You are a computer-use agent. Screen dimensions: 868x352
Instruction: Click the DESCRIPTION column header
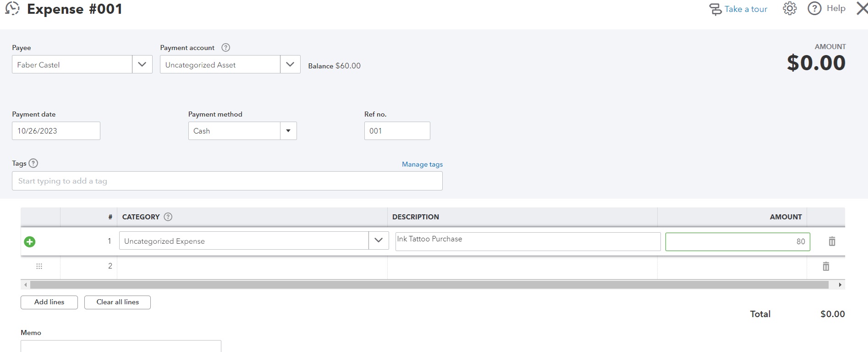click(416, 217)
